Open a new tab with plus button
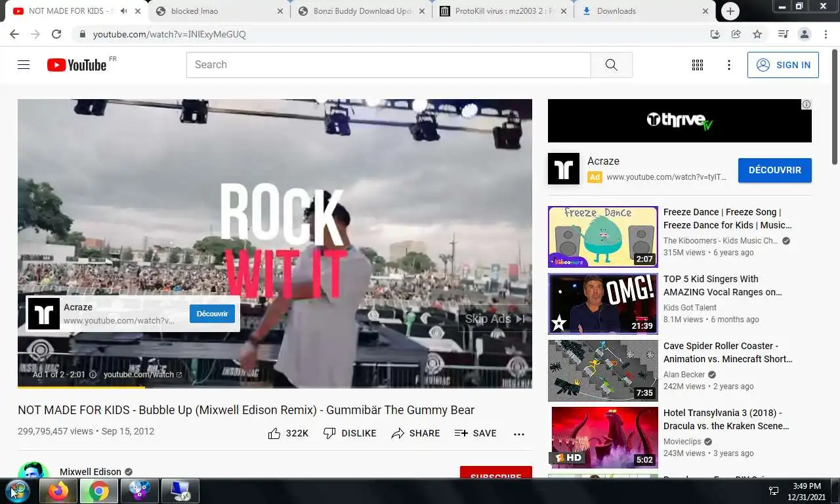Screen dimensions: 840x504 click(730, 11)
